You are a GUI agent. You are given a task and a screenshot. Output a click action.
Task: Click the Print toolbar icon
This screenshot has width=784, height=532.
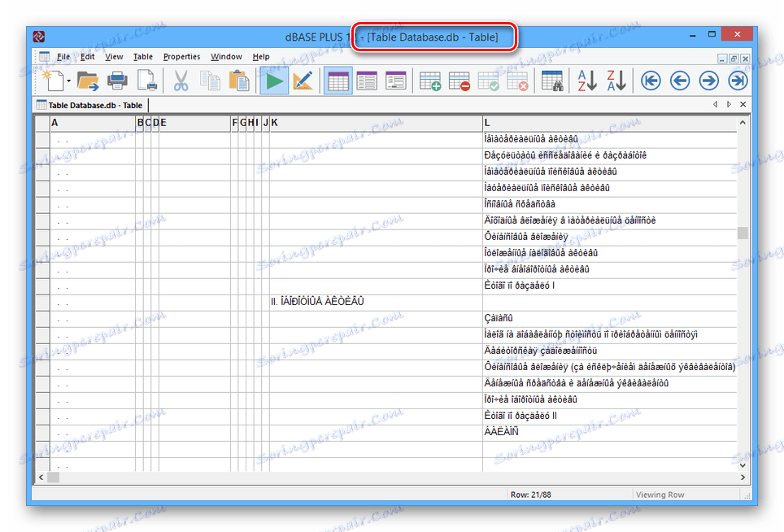point(117,81)
